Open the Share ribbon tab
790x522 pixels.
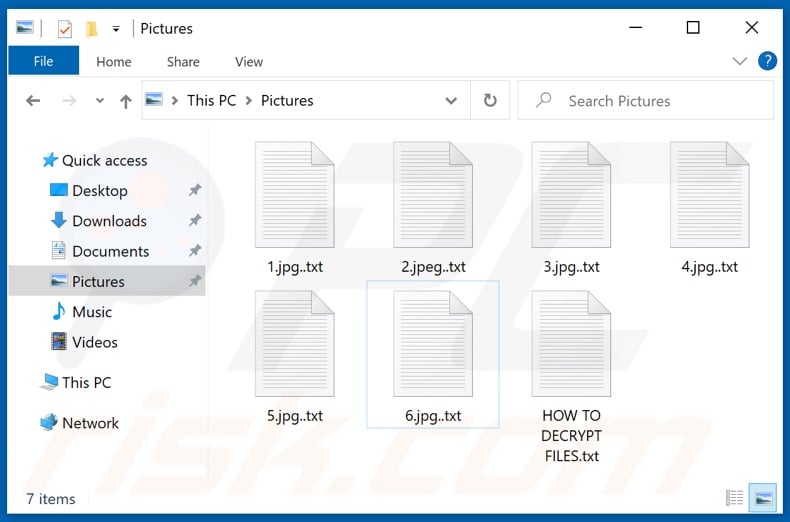click(183, 61)
